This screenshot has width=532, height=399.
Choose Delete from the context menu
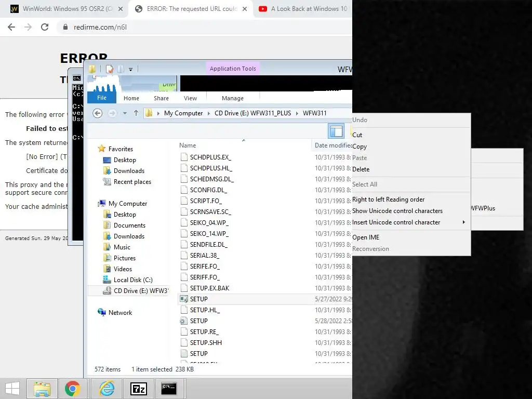(411, 169)
